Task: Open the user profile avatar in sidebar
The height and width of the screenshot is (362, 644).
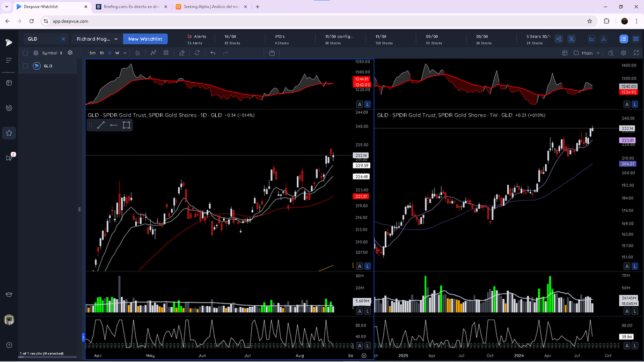Action: 9,320
